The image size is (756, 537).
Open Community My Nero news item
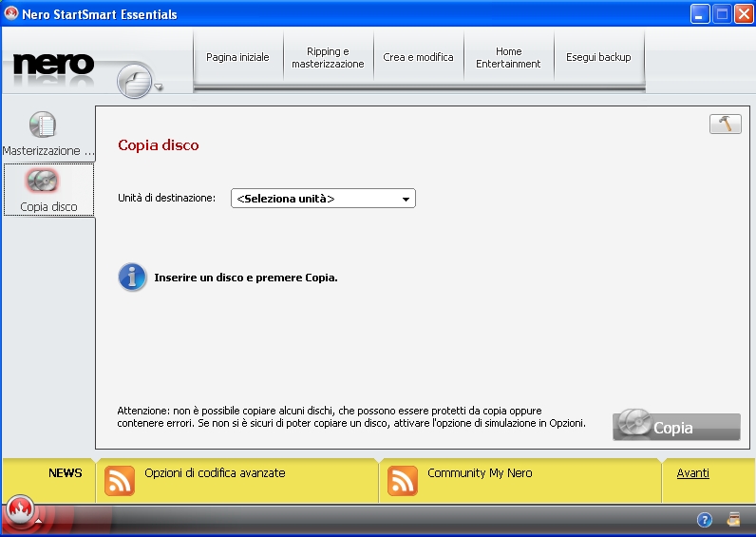pos(480,472)
